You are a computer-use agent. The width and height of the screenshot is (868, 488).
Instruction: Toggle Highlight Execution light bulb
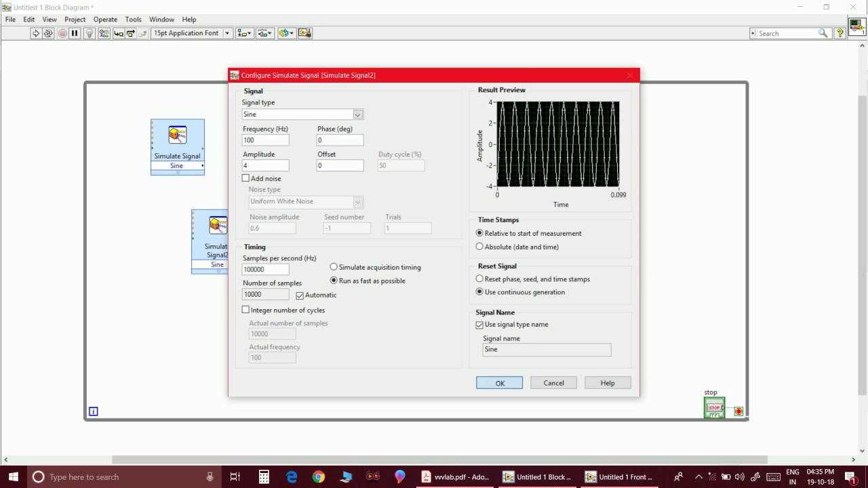pos(89,33)
